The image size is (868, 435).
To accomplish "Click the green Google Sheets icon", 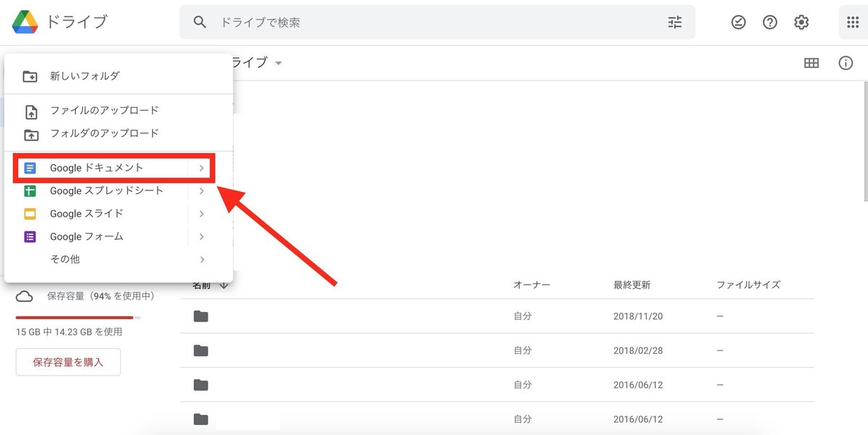I will [x=30, y=191].
